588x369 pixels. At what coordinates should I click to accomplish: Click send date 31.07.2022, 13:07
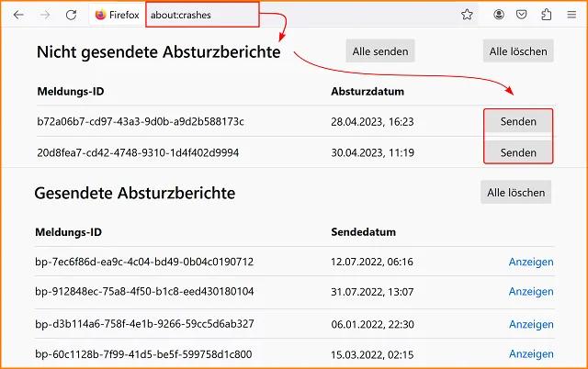[372, 292]
